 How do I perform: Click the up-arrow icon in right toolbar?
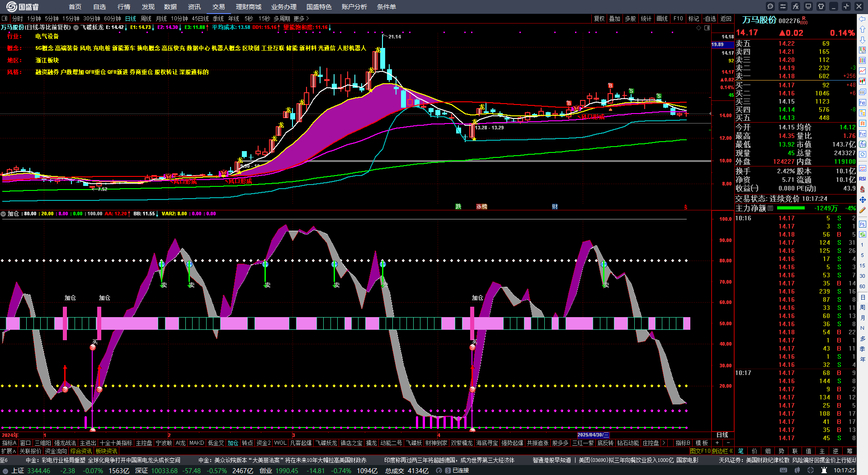863,29
